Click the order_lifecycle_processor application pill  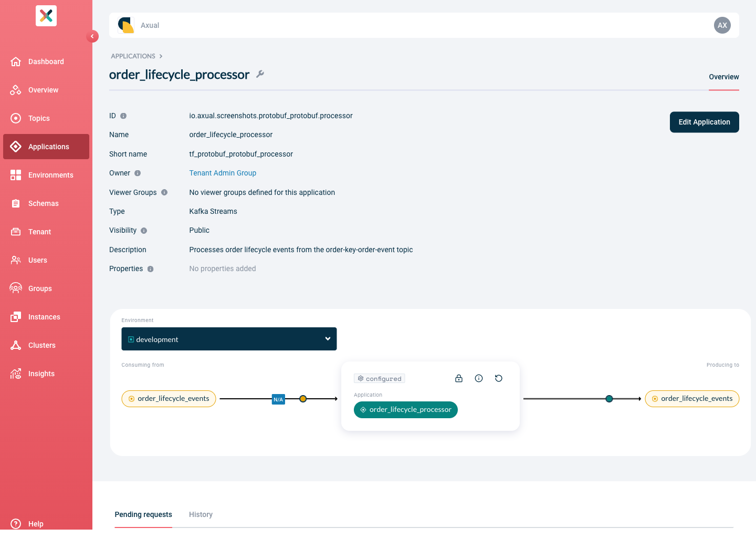tap(406, 410)
